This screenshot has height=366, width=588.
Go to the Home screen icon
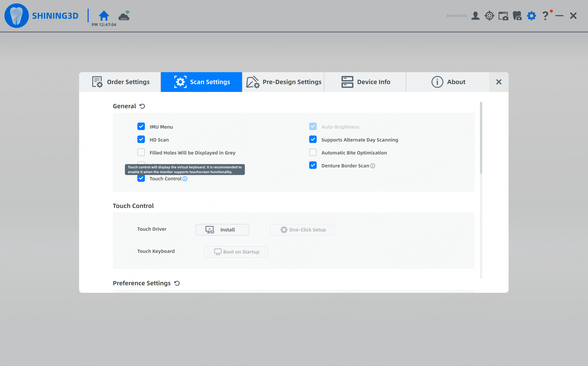(x=104, y=16)
